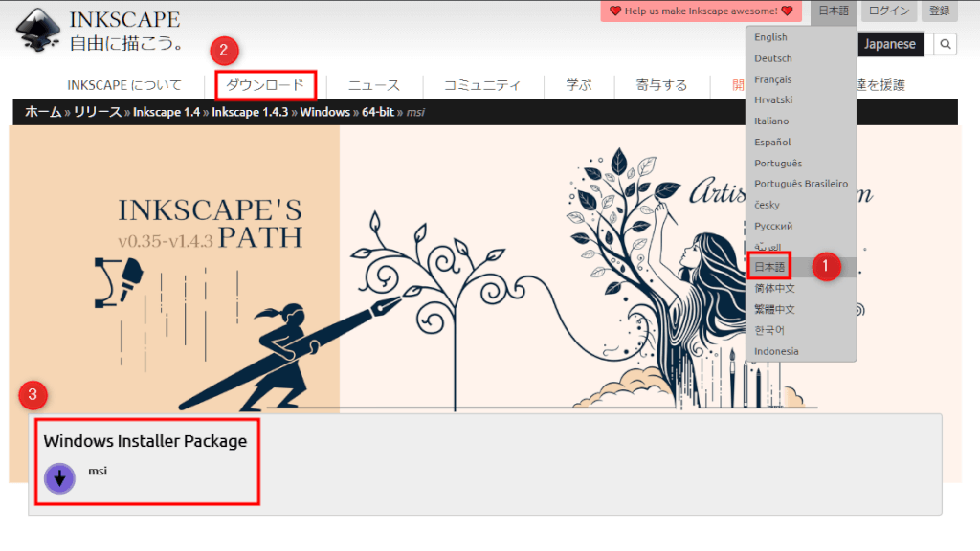Open the 学ぶ menu item

coord(578,85)
